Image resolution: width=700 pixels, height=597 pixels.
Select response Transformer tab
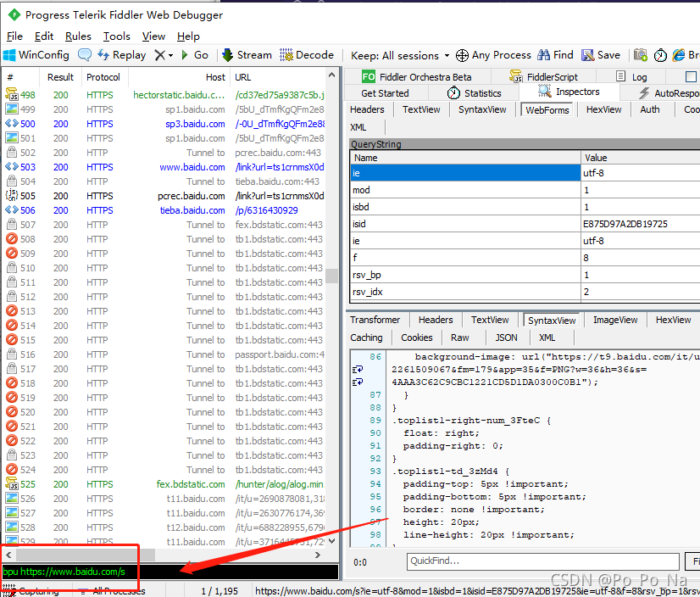click(x=375, y=320)
